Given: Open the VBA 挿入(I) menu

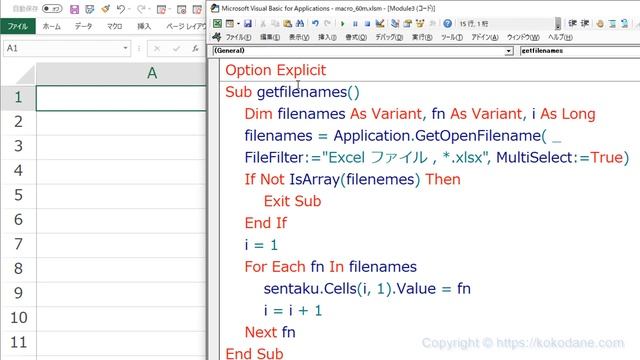Looking at the screenshot, I should (x=327, y=37).
